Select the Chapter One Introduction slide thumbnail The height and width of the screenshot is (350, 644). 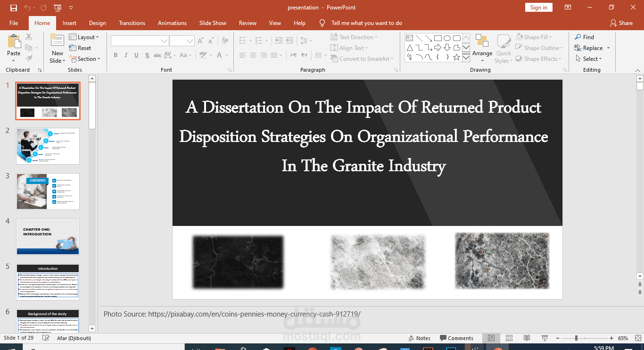pos(48,236)
